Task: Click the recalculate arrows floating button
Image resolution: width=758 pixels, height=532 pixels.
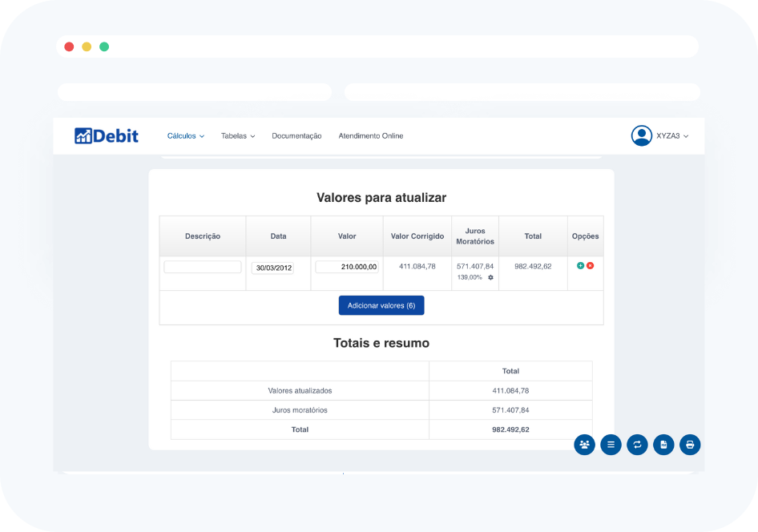Action: [x=637, y=445]
